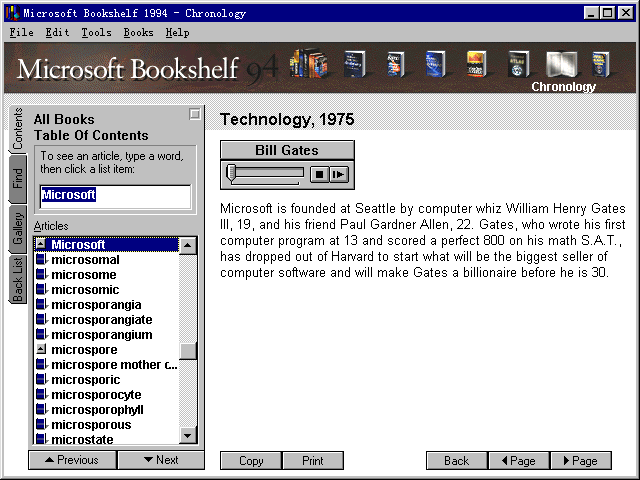Click the book icon beside microsome

(41, 274)
